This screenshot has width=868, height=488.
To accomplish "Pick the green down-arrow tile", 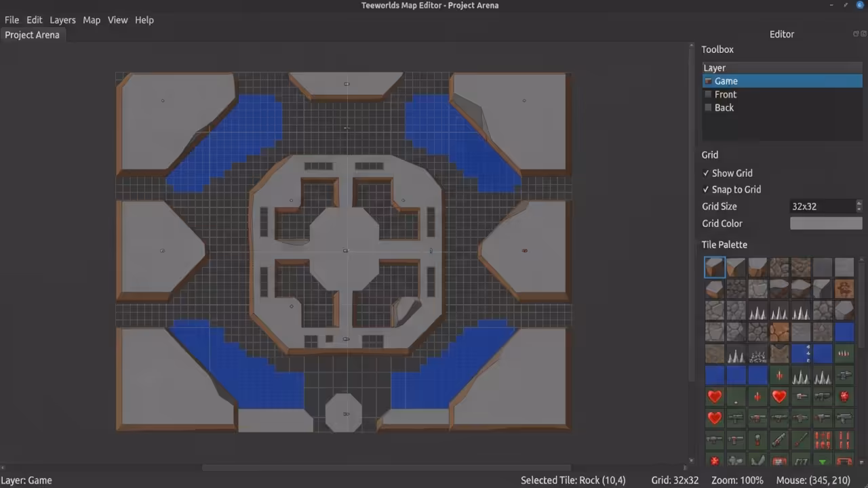I will [823, 461].
